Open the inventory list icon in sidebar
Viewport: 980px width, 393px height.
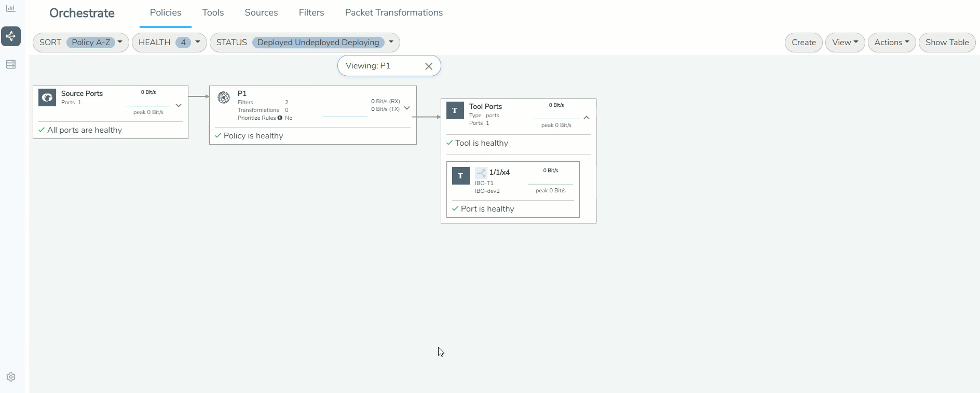tap(11, 64)
